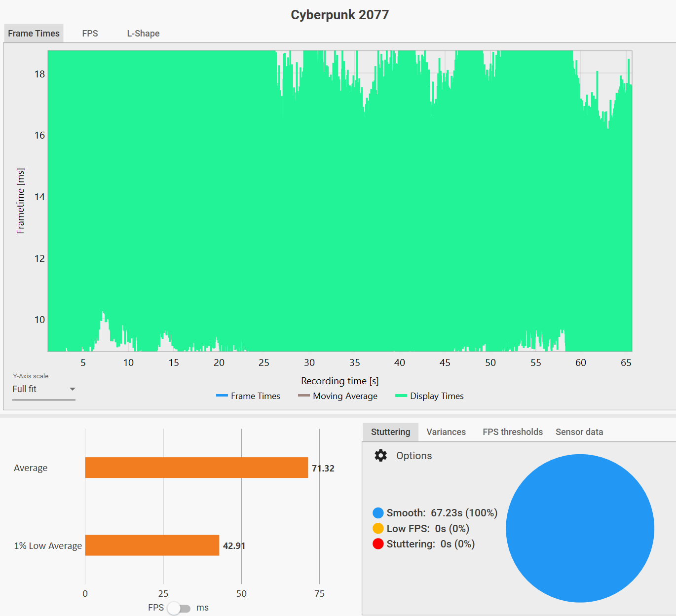The width and height of the screenshot is (676, 616).
Task: Click the 1% Low Average bar label
Action: click(x=48, y=546)
